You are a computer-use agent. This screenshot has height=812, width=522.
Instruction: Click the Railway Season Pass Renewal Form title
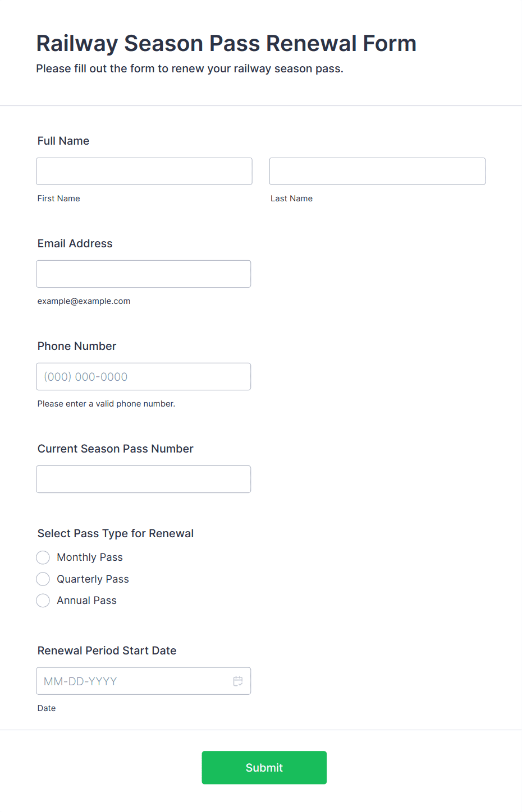(x=226, y=43)
